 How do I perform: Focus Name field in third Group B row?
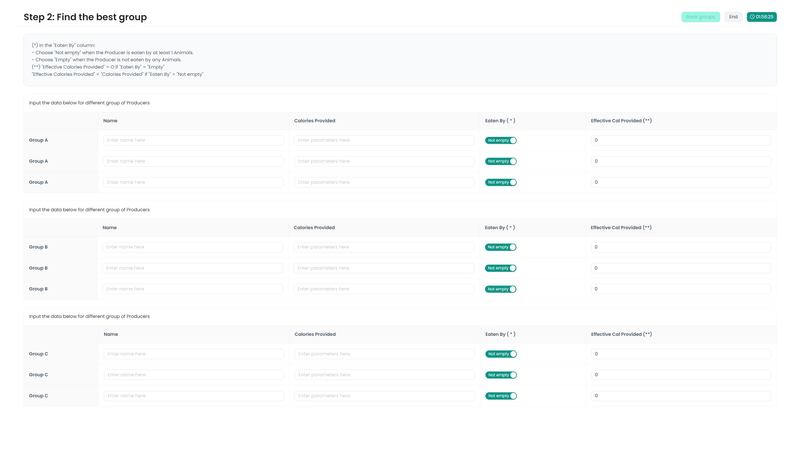193,289
